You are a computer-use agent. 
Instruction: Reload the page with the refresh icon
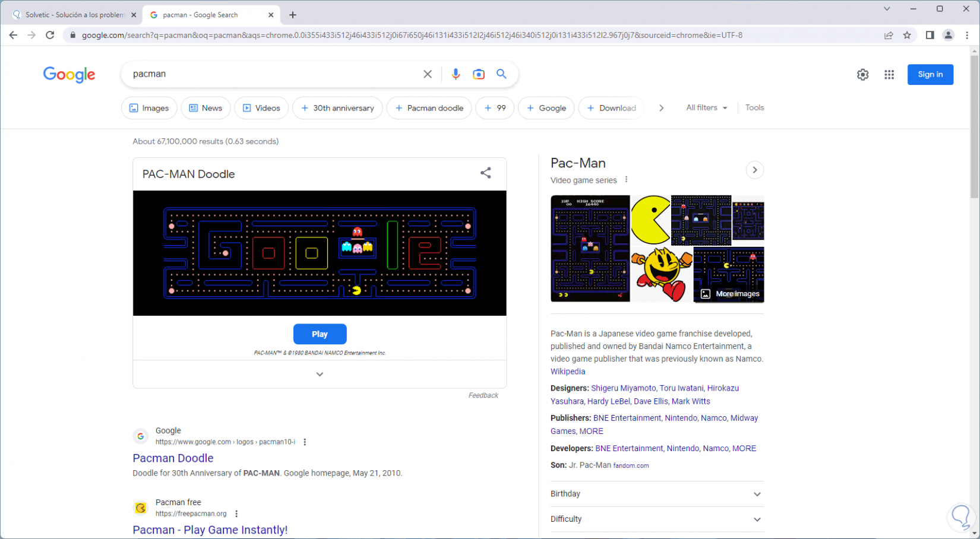point(50,35)
